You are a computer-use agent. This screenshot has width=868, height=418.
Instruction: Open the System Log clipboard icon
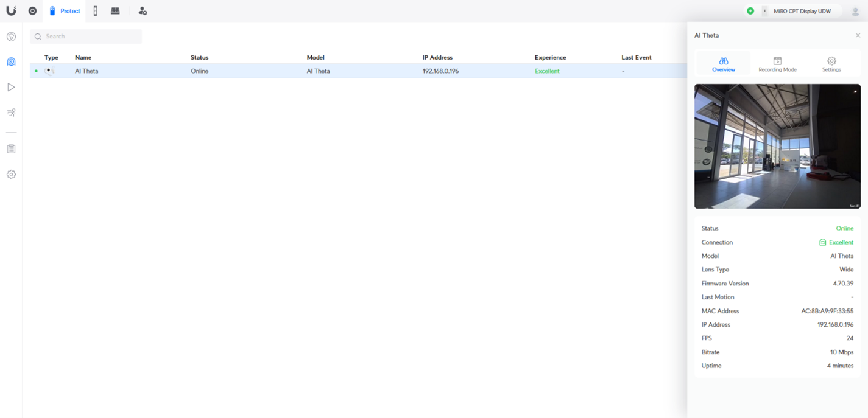(x=11, y=149)
